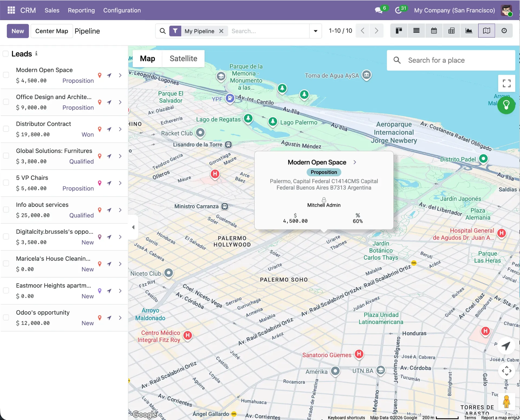Click the my-location arrow on map
The width and height of the screenshot is (520, 420).
coord(506,346)
